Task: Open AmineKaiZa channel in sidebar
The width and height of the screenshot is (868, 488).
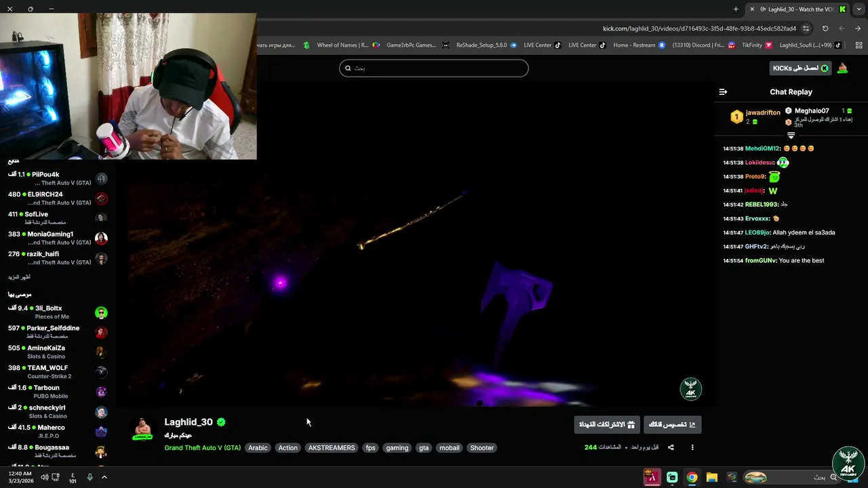Action: tap(58, 352)
